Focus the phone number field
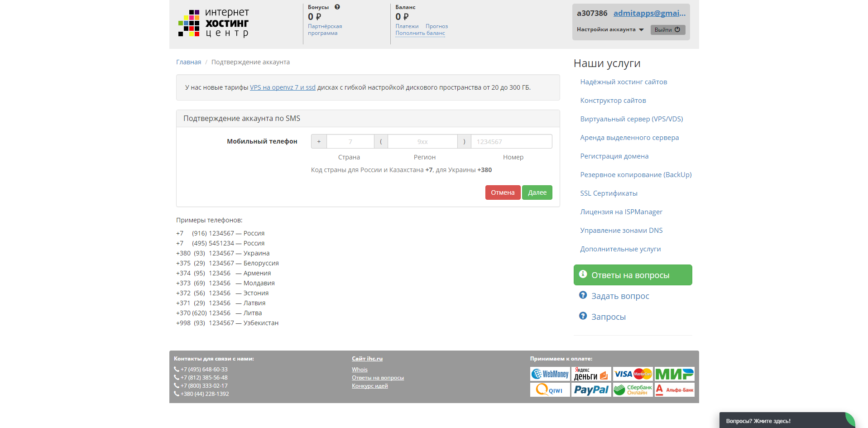The image size is (868, 428). tap(512, 141)
